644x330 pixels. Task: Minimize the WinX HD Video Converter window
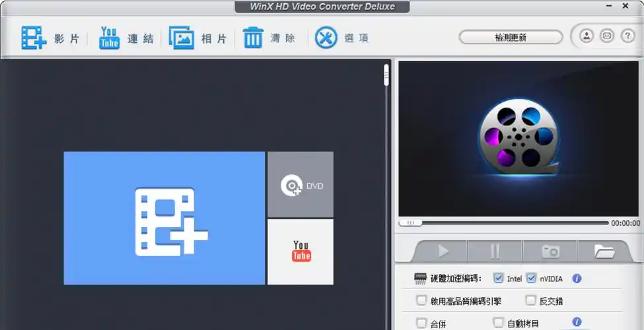pyautogui.click(x=609, y=6)
